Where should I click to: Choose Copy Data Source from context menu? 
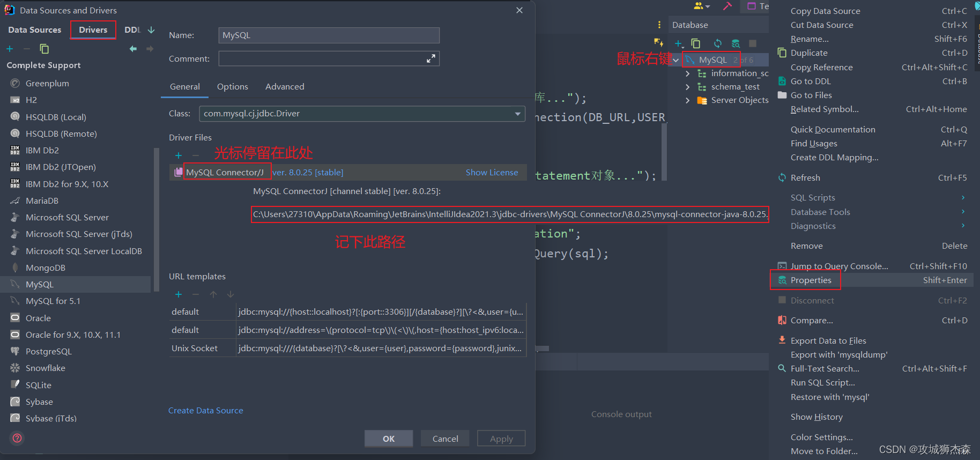coord(871,11)
